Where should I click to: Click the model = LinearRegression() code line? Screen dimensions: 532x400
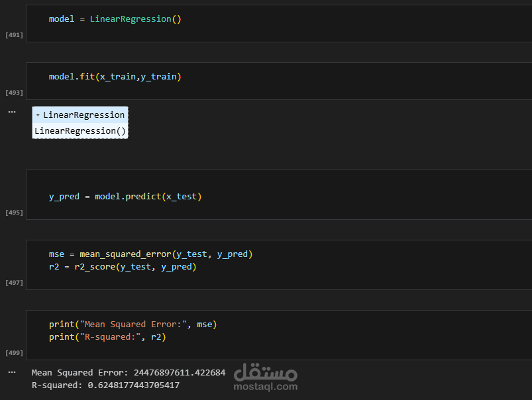click(115, 19)
